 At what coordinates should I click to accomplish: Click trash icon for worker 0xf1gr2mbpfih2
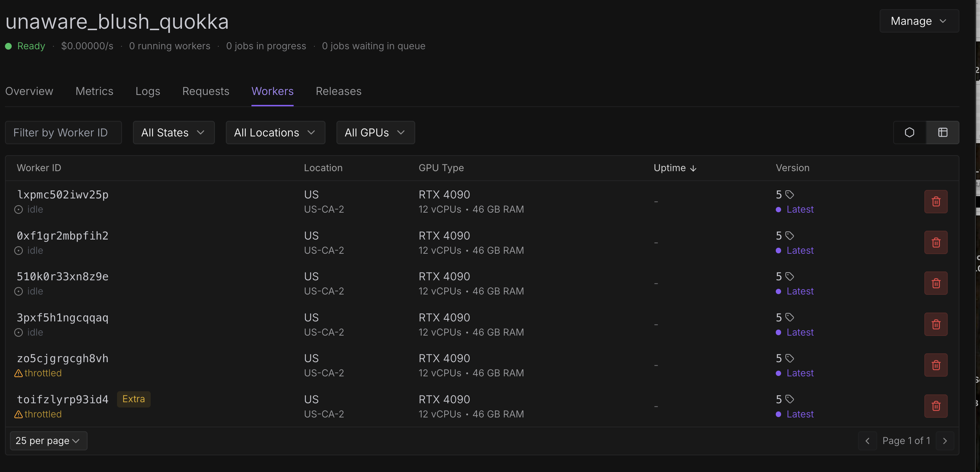coord(935,242)
